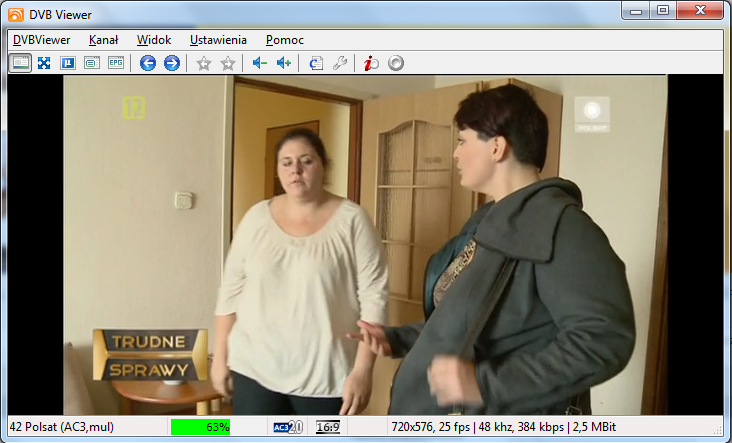This screenshot has width=732, height=443.
Task: Click the DVB Viewer title bar icon
Action: 16,15
